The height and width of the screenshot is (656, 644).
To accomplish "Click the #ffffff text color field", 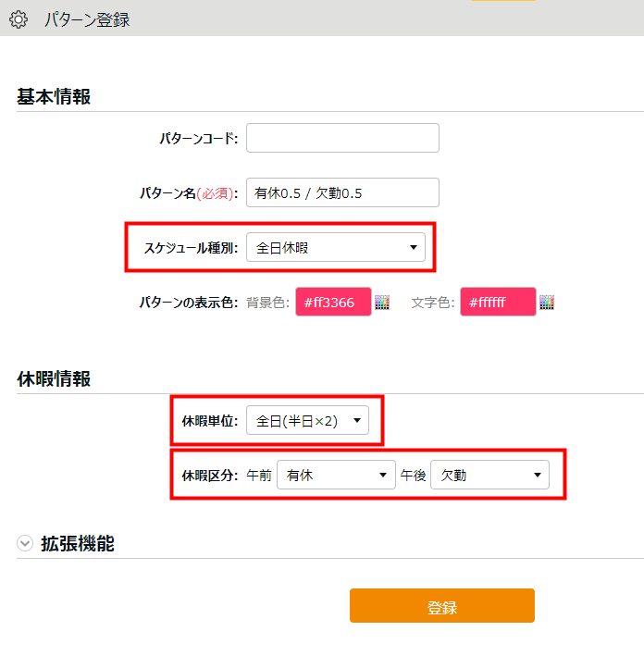I will pos(498,303).
